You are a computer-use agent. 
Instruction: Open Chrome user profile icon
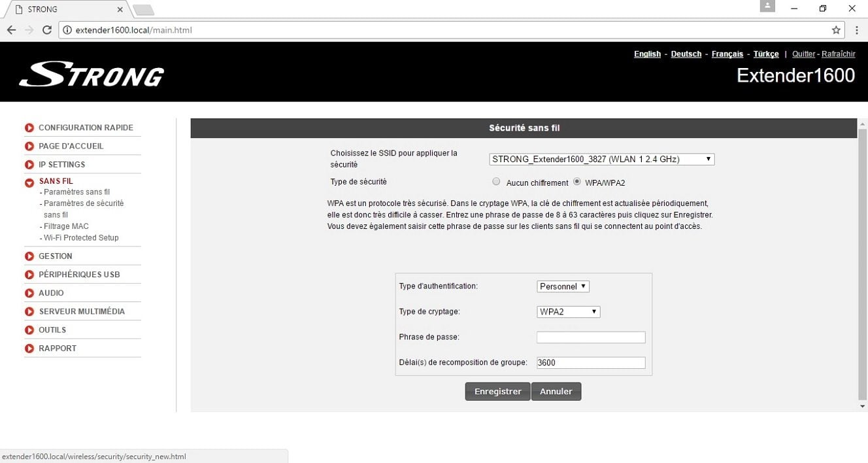[767, 6]
